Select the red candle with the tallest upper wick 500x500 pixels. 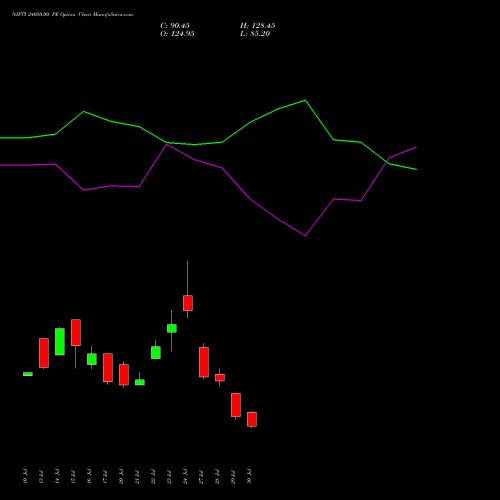click(188, 303)
